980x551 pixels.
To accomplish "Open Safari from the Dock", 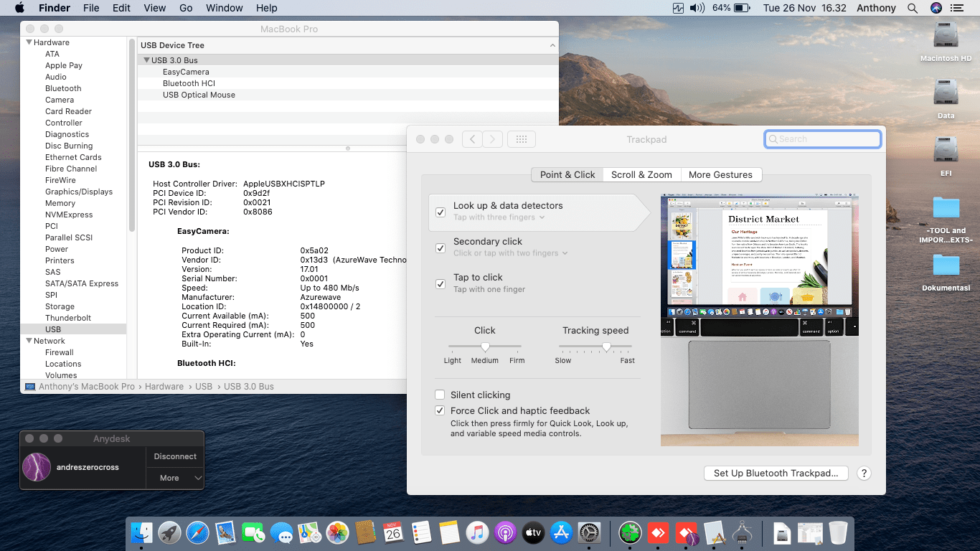I will pyautogui.click(x=197, y=532).
